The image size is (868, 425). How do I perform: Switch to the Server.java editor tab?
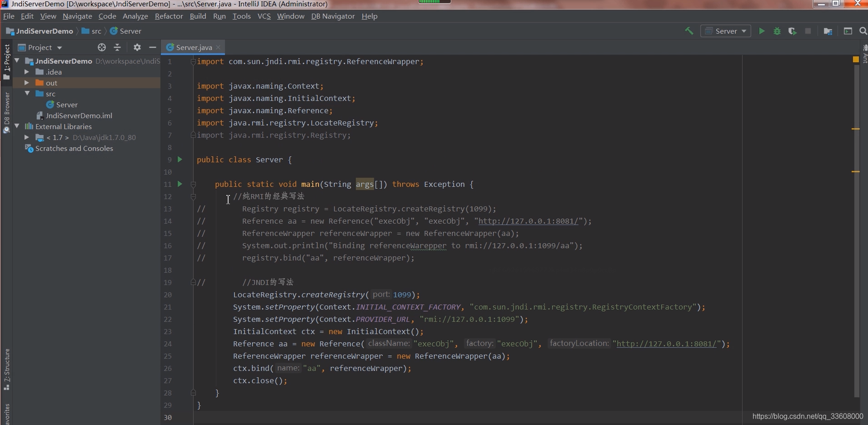[x=194, y=47]
